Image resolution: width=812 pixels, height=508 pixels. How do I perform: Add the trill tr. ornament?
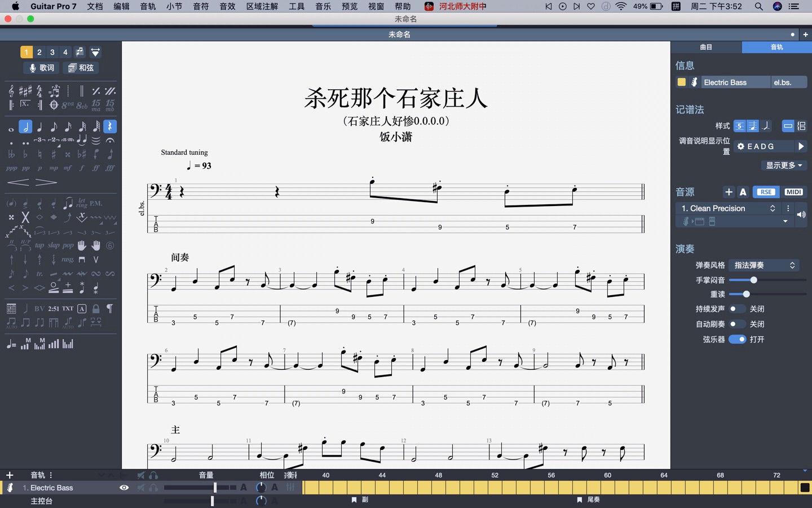[x=39, y=274]
